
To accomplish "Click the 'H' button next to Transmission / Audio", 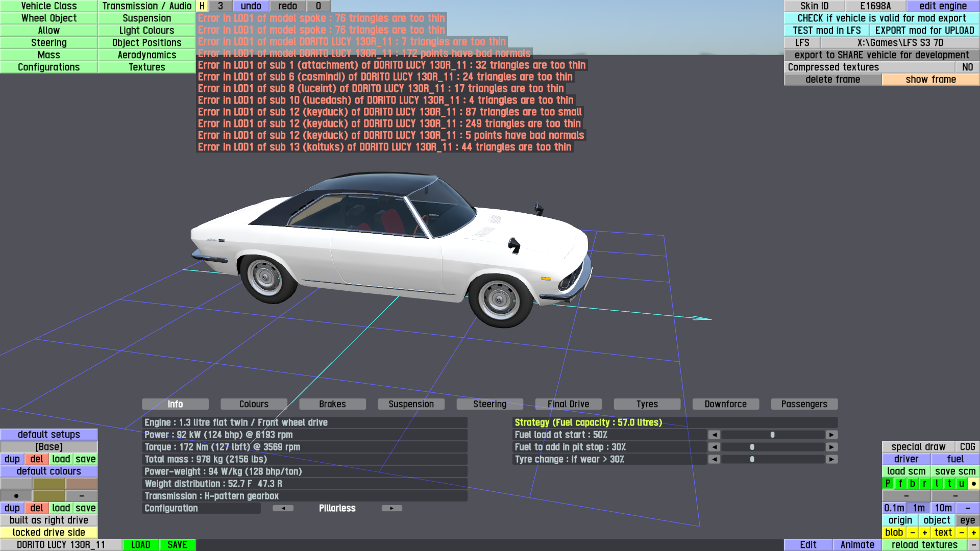I will pyautogui.click(x=202, y=6).
